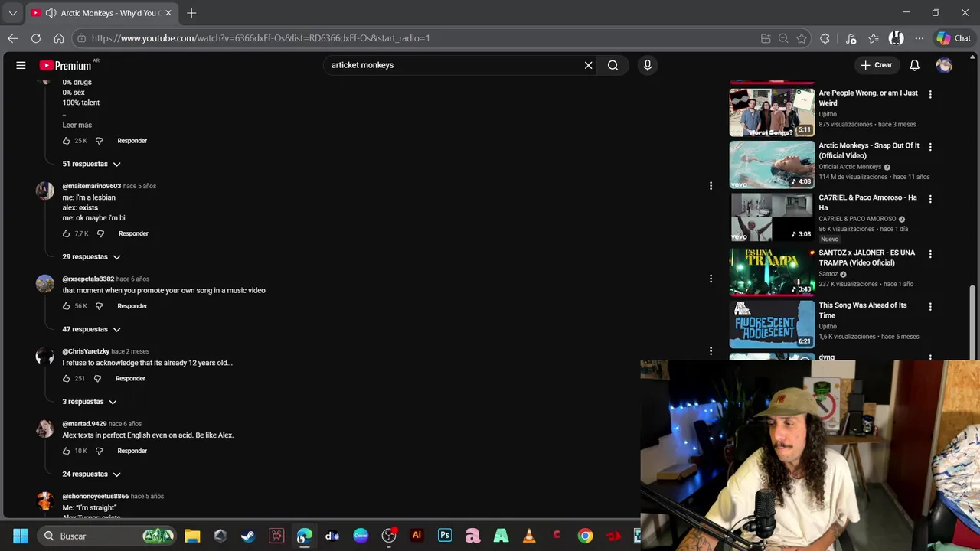The height and width of the screenshot is (551, 980).
Task: Like the martad.9429 comment
Action: (x=67, y=451)
